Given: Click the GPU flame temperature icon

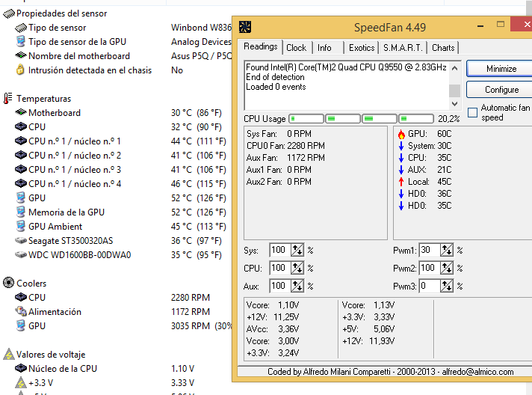Looking at the screenshot, I should (x=401, y=135).
